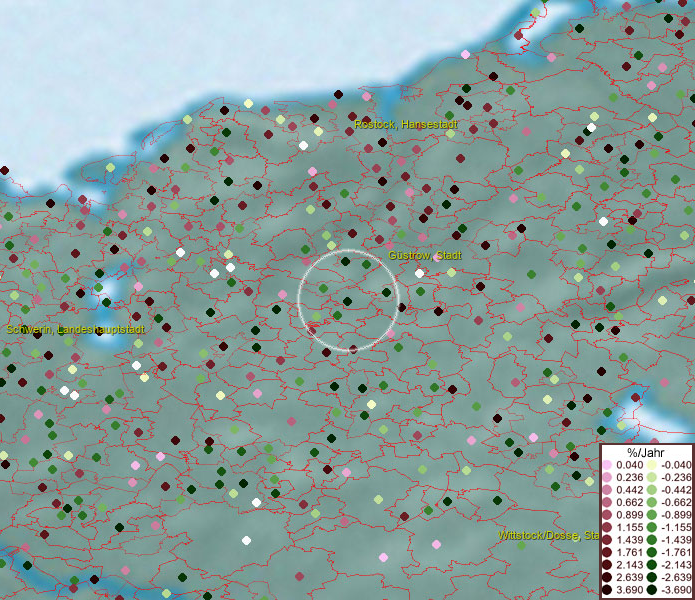The height and width of the screenshot is (600, 695).
Task: Select the -2.639 legend color swatch
Action: [652, 577]
